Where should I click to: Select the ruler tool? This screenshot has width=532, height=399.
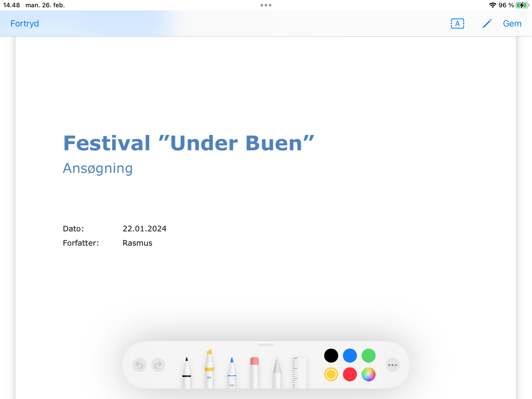pyautogui.click(x=300, y=373)
